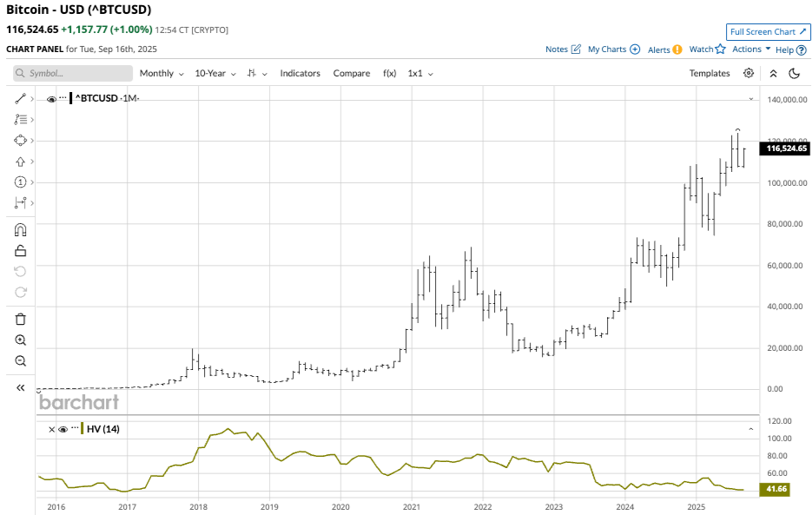Image resolution: width=812 pixels, height=515 pixels.
Task: Click the Notes pencil icon
Action: (x=576, y=50)
